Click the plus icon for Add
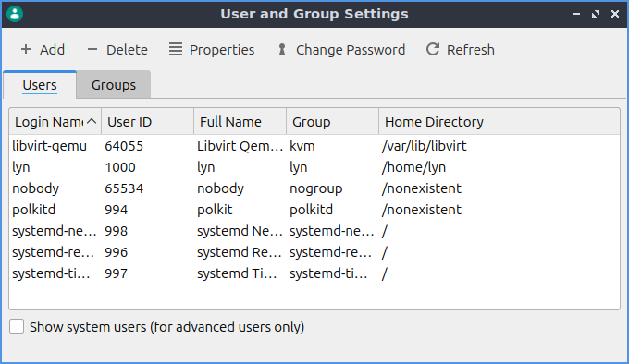 (26, 49)
